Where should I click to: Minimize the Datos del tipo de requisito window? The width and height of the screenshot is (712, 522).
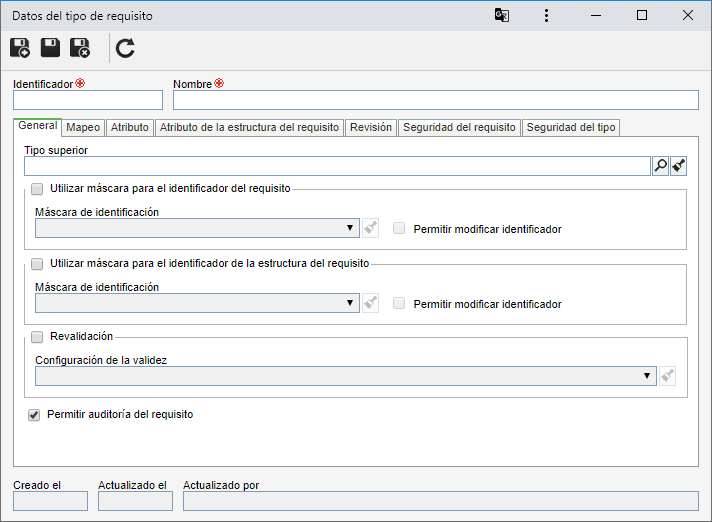[596, 15]
